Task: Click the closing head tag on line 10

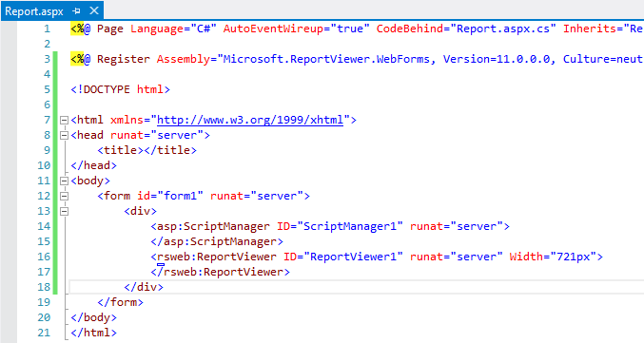Action: pyautogui.click(x=93, y=165)
